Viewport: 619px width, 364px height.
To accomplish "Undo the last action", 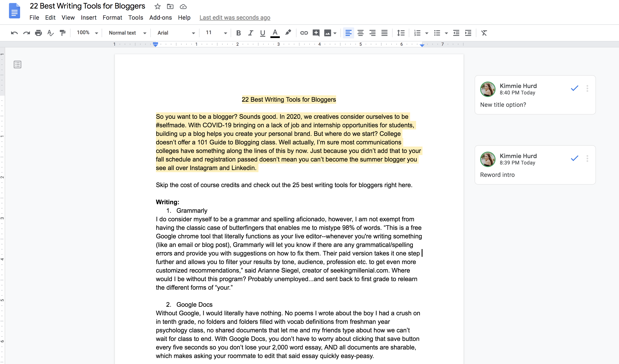I will pyautogui.click(x=15, y=33).
